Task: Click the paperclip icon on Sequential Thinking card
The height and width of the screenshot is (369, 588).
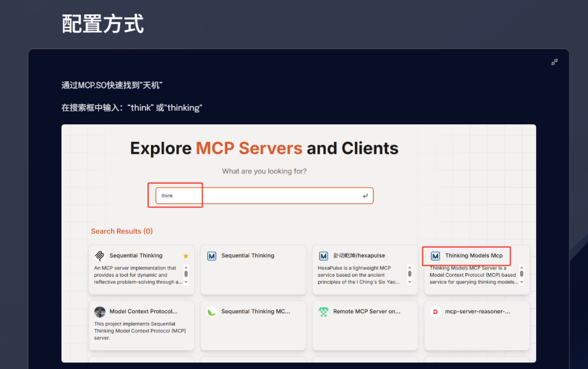Action: pyautogui.click(x=99, y=255)
